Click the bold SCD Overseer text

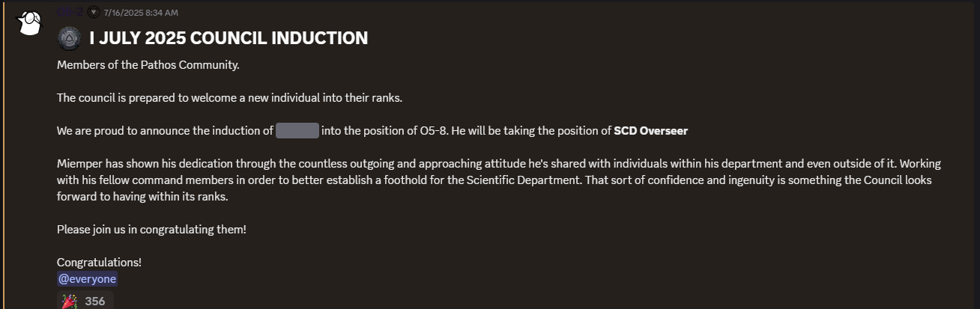coord(650,131)
